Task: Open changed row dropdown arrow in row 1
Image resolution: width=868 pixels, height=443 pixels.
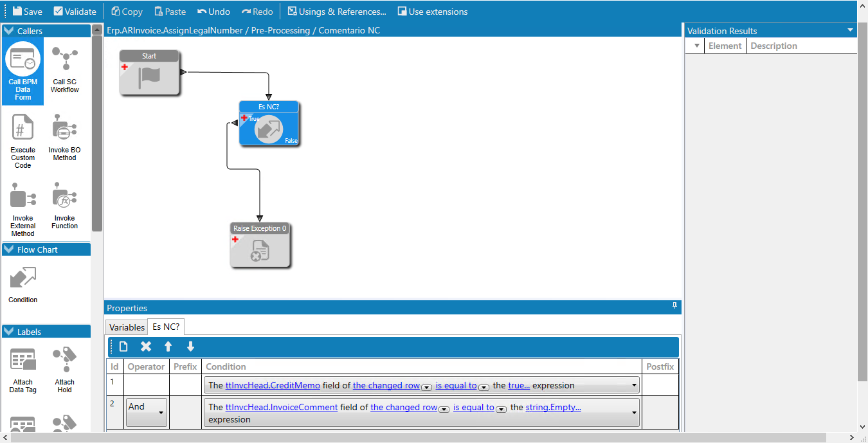Action: [426, 387]
